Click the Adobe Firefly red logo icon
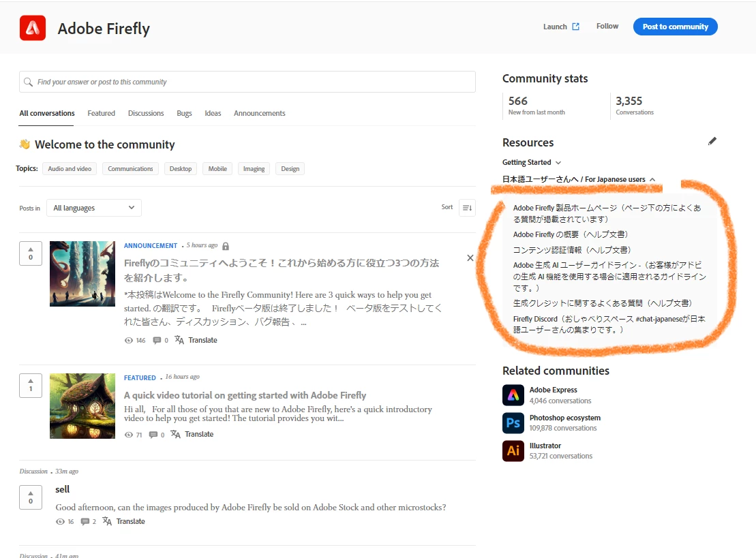The height and width of the screenshot is (558, 756). click(x=32, y=28)
